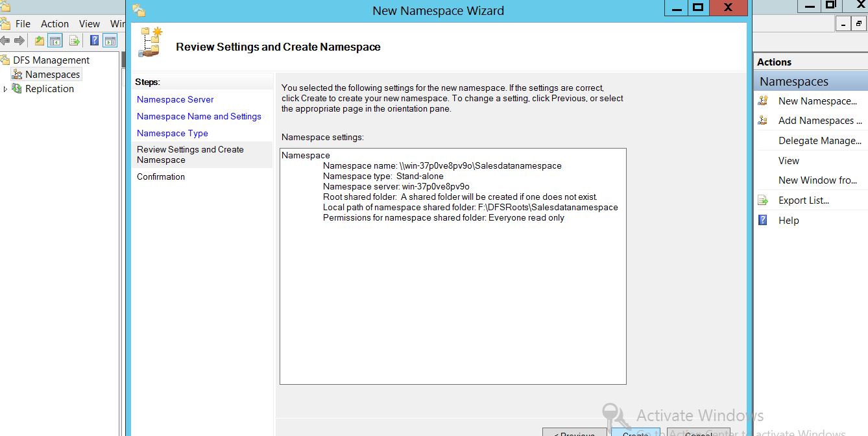Screen dimensions: 868x436
Task: Toggle the Show/Hide Action Pane icon
Action: (x=110, y=41)
